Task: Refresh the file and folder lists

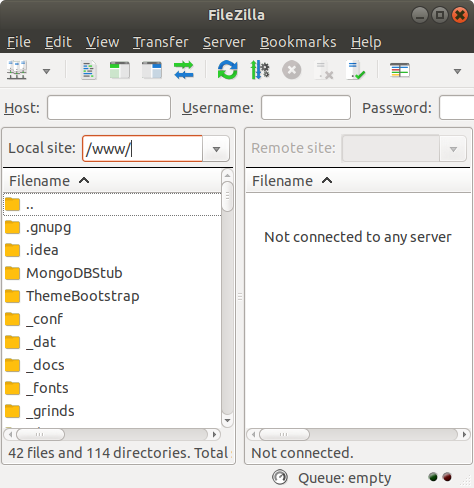Action: 228,70
